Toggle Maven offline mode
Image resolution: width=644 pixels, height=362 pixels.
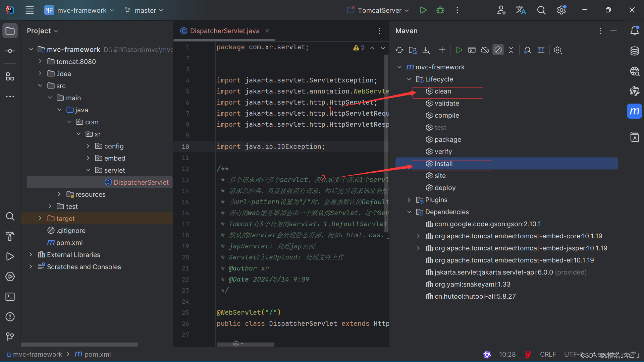[x=485, y=50]
